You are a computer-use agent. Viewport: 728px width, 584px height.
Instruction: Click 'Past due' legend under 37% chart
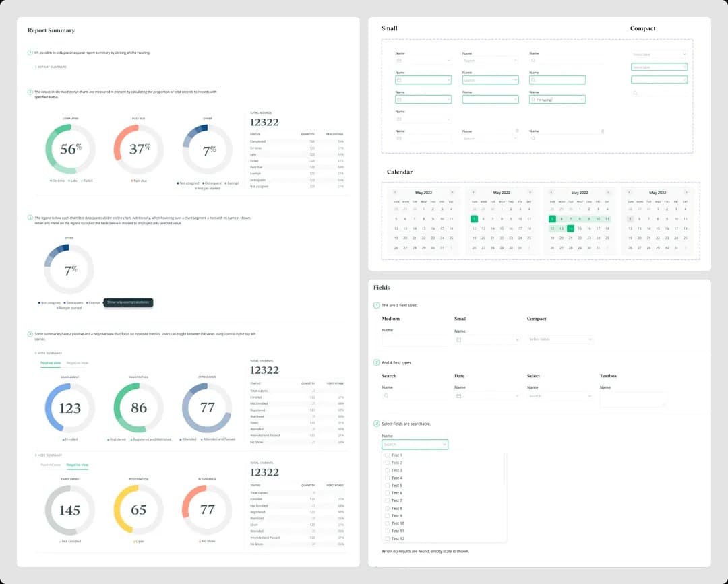(x=140, y=181)
